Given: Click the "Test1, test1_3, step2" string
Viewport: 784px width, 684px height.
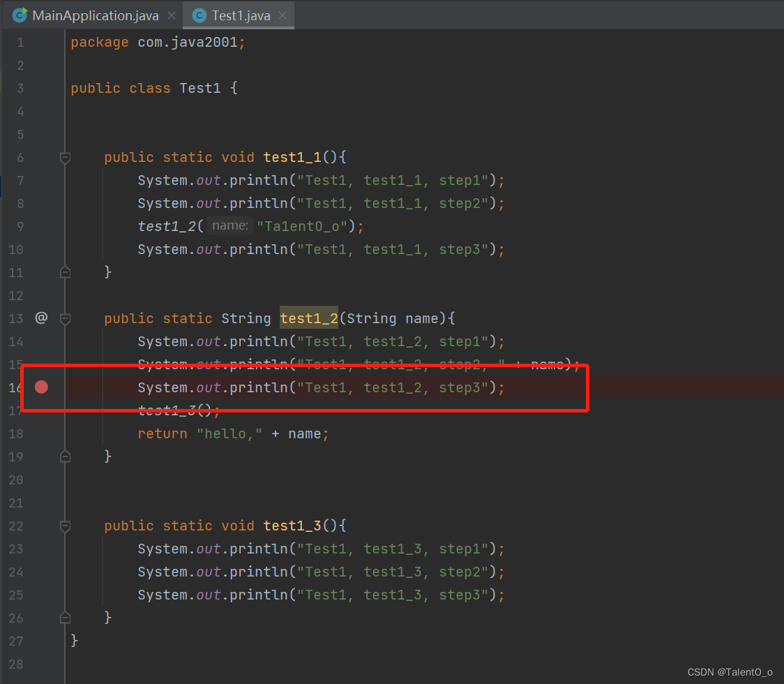Looking at the screenshot, I should tap(393, 572).
